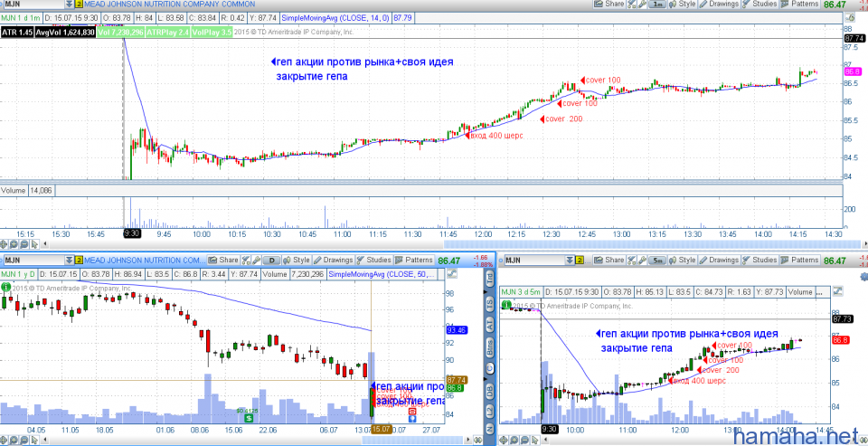The width and height of the screenshot is (868, 446).
Task: Click the chart mode icon at daily chart corner
Action: [x=452, y=273]
